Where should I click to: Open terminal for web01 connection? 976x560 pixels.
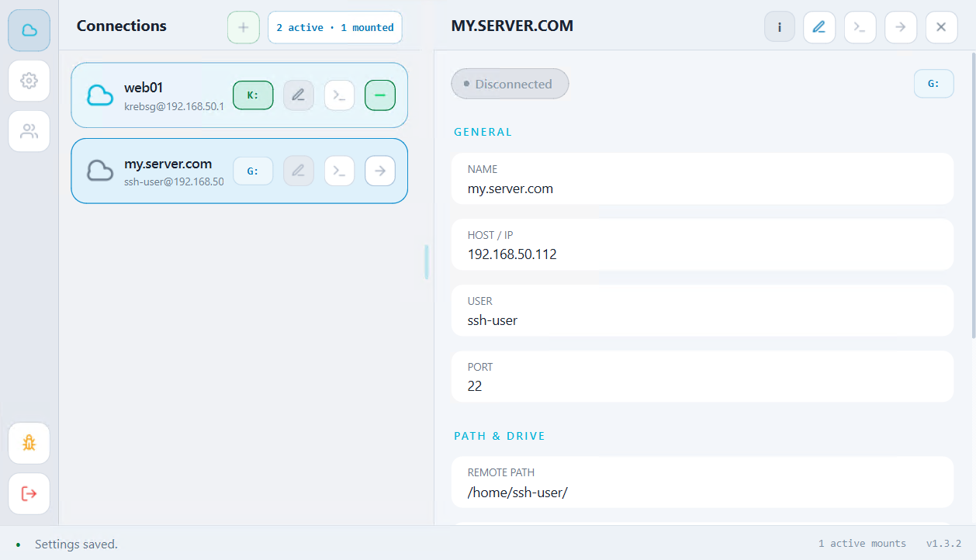(x=339, y=95)
